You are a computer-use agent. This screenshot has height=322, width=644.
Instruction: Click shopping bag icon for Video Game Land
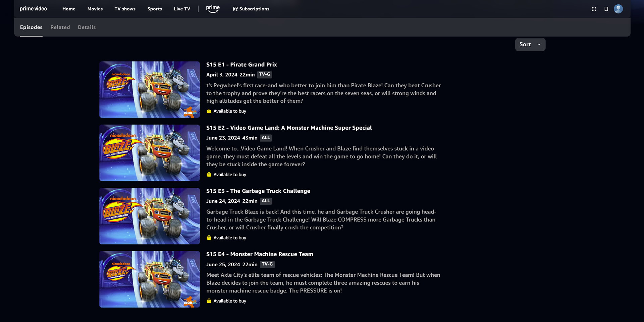[x=209, y=175]
